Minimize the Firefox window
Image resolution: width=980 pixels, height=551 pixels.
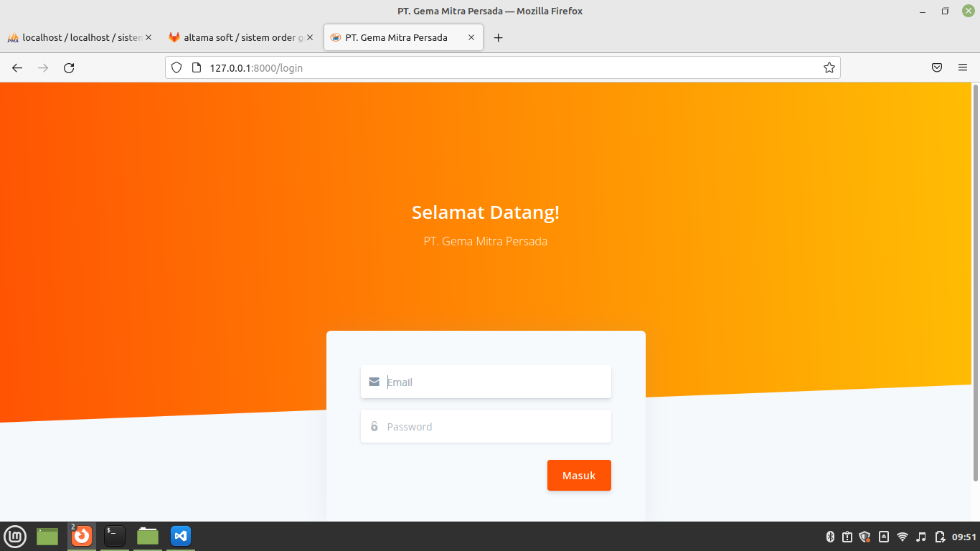tap(923, 11)
